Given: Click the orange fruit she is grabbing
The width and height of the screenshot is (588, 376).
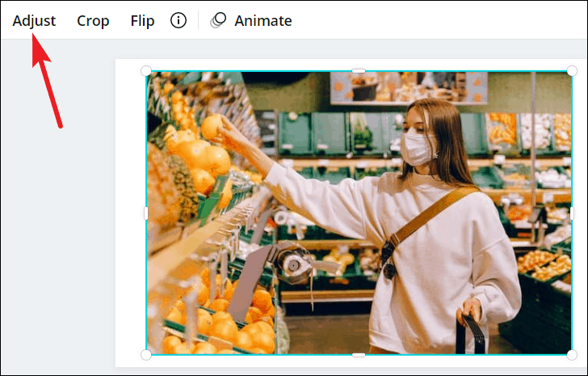Looking at the screenshot, I should 211,127.
